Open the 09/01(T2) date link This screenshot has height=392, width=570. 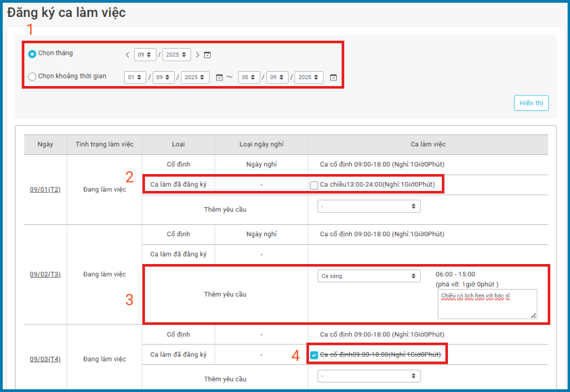45,190
